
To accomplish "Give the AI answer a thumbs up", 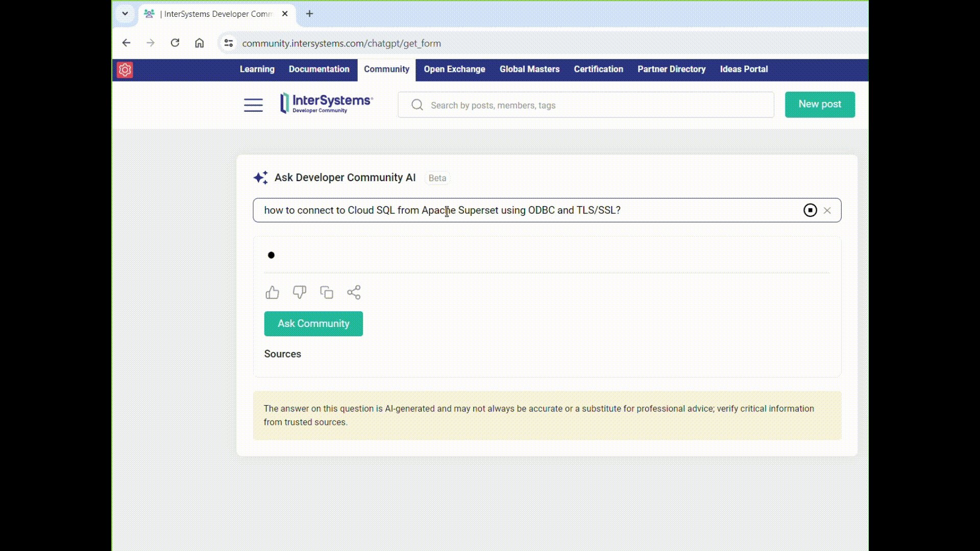I will point(272,292).
